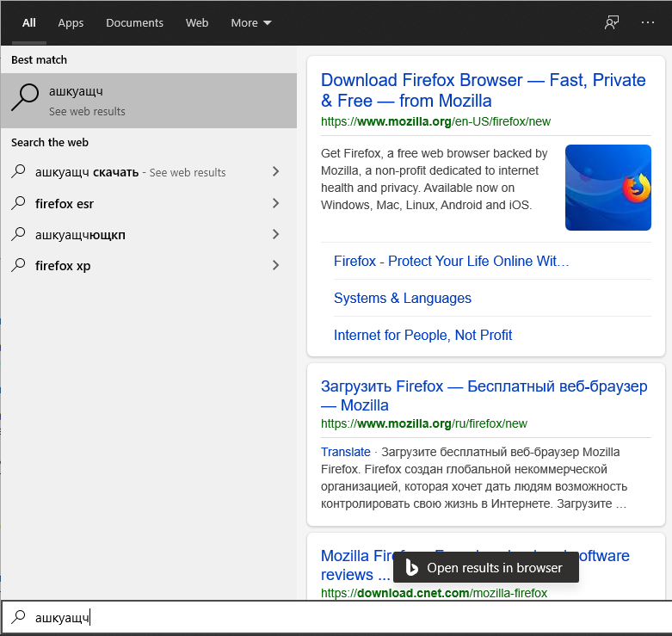Image resolution: width=672 pixels, height=636 pixels.
Task: Click the search icon beside 'firefox esr'
Action: point(18,203)
